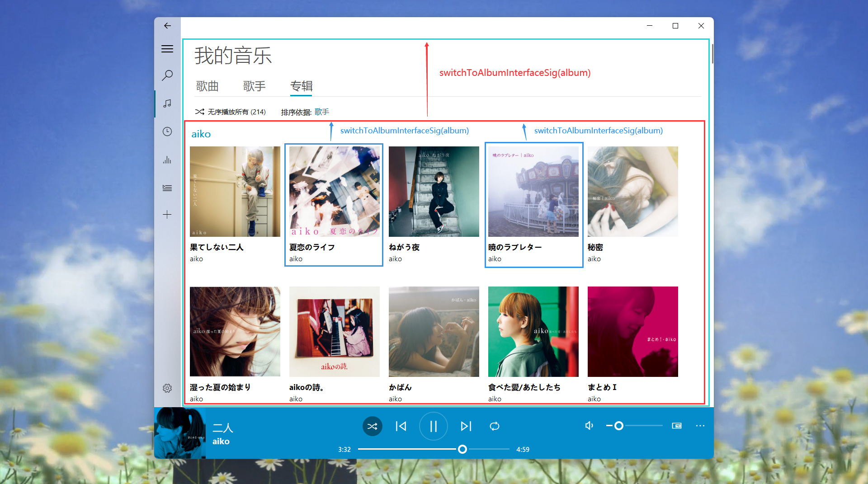The width and height of the screenshot is (868, 484).
Task: Click the plus icon to add playlist
Action: 167,214
